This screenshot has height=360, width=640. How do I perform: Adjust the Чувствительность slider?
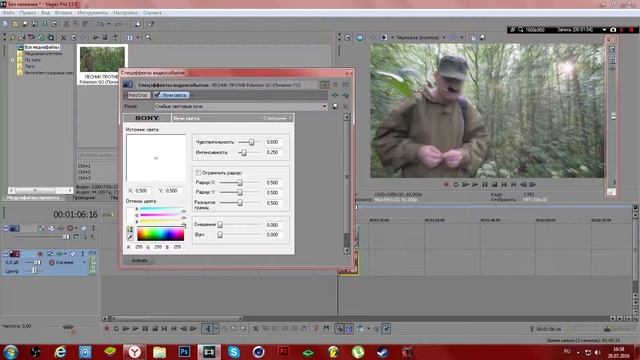[x=251, y=142]
